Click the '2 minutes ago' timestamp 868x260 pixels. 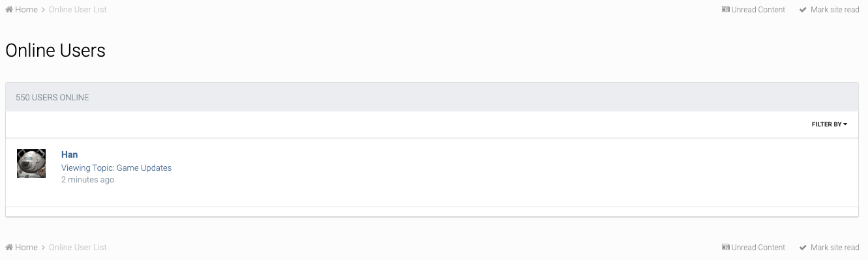(x=87, y=180)
